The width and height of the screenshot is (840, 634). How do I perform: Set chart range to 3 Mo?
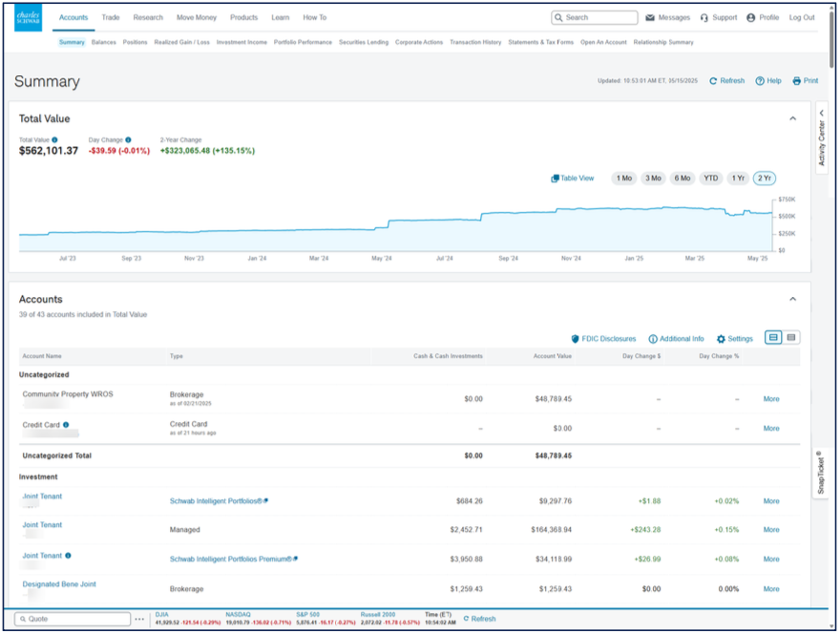653,179
